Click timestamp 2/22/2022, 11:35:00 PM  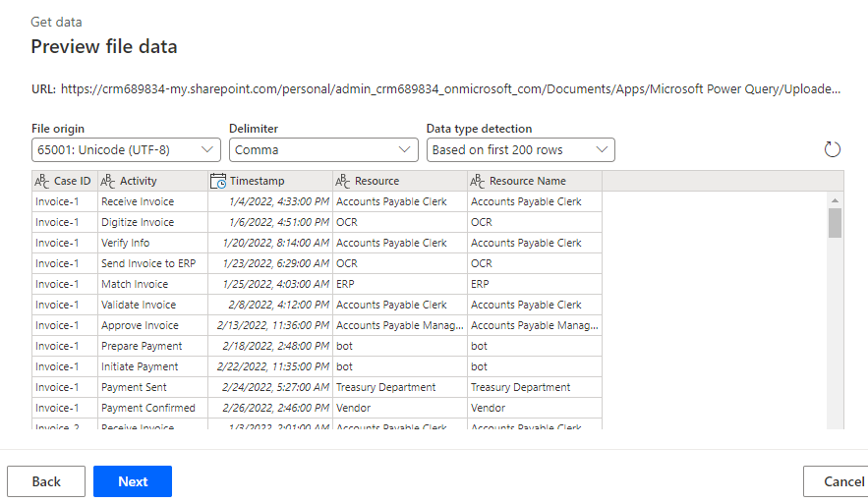click(x=270, y=366)
